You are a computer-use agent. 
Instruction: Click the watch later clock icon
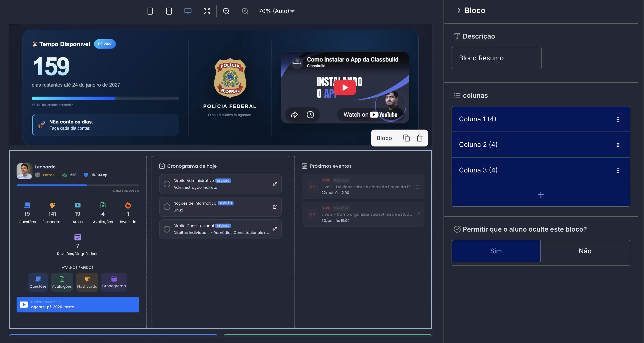pyautogui.click(x=310, y=114)
